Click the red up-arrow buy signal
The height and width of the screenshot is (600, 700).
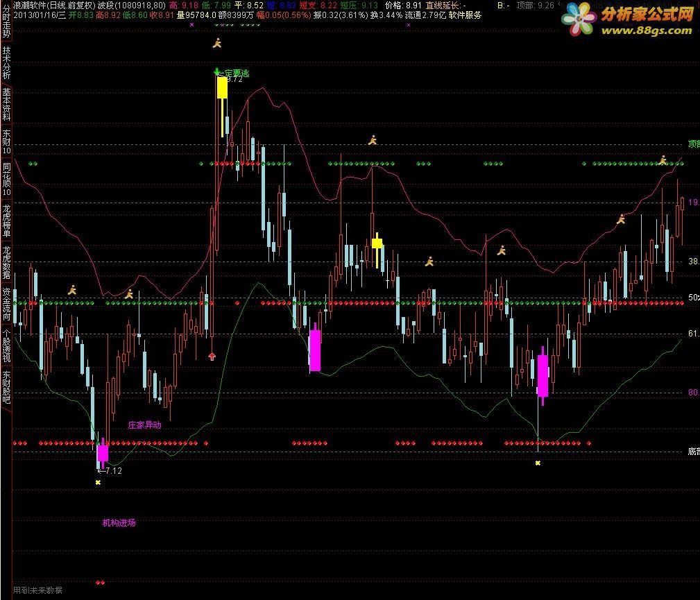[212, 356]
